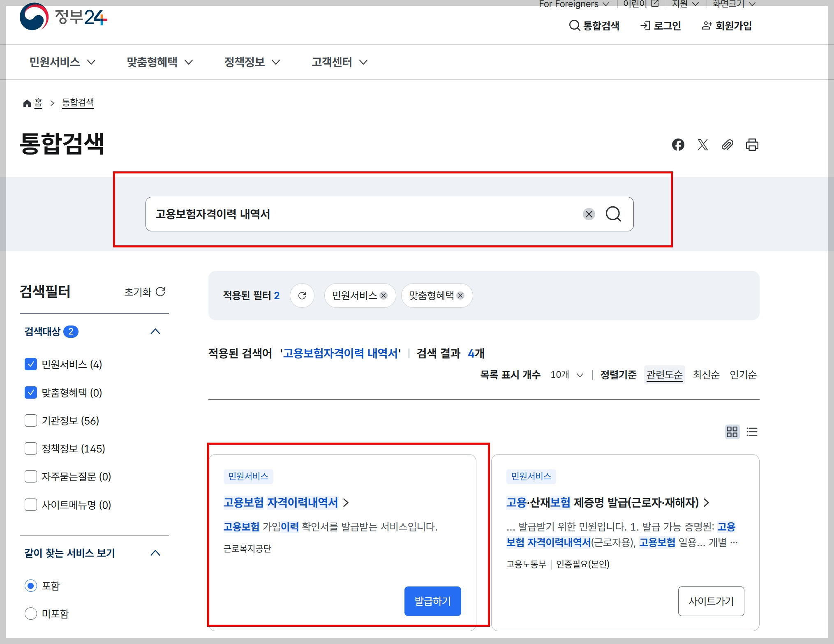Open 민원서비스 top navigation menu
The width and height of the screenshot is (834, 644).
[x=62, y=62]
